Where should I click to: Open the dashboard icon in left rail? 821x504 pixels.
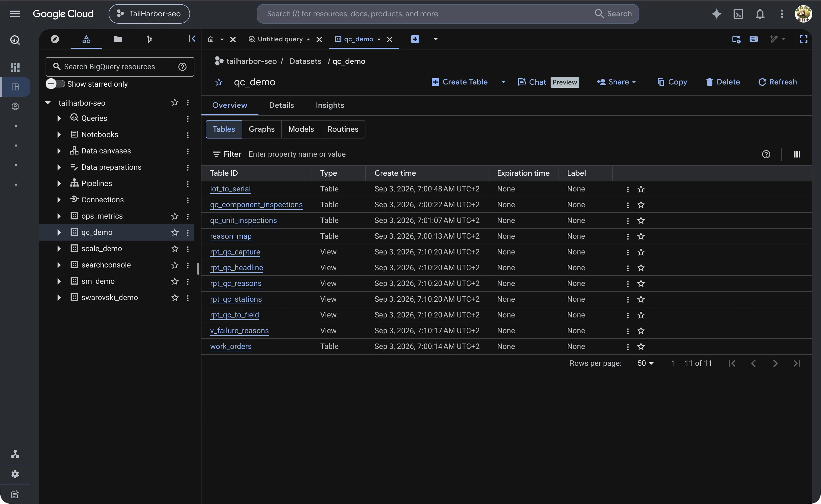click(15, 67)
